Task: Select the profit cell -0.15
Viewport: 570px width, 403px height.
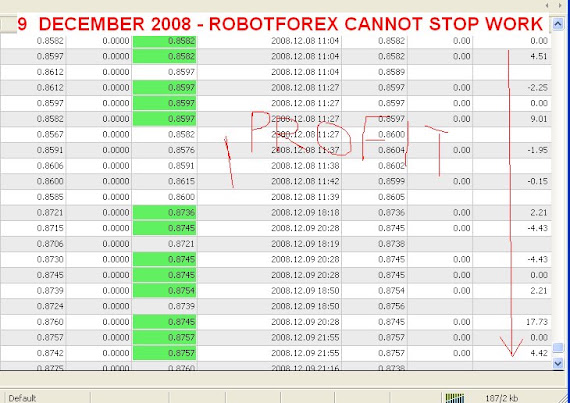Action: pos(537,181)
